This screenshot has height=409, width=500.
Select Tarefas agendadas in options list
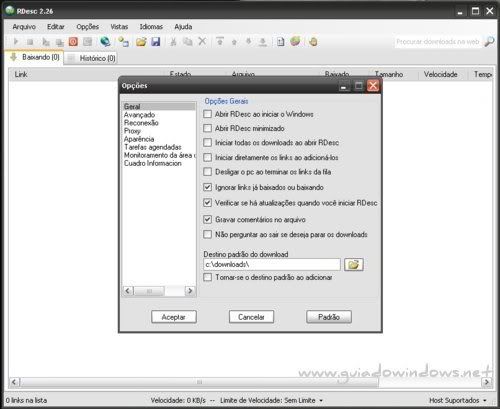click(x=153, y=147)
